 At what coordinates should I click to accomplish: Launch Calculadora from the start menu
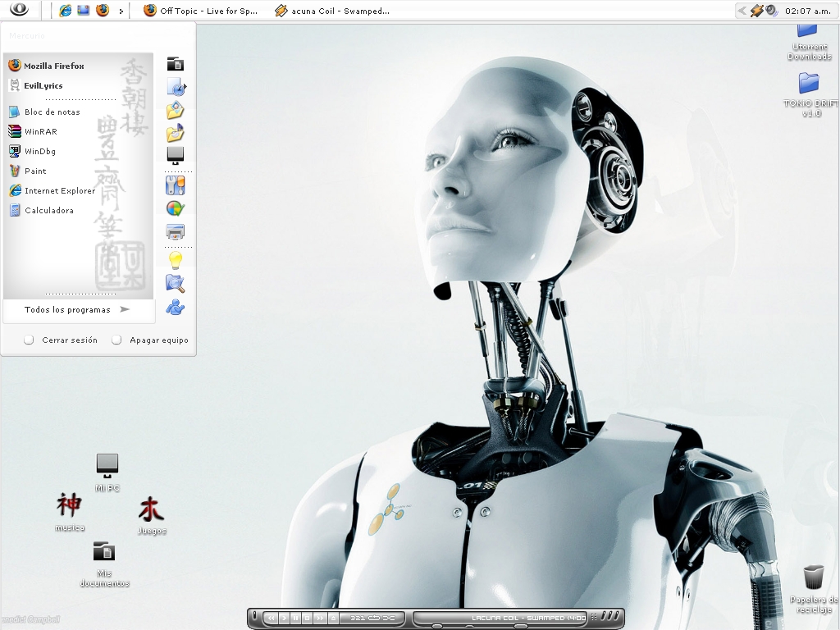point(41,211)
